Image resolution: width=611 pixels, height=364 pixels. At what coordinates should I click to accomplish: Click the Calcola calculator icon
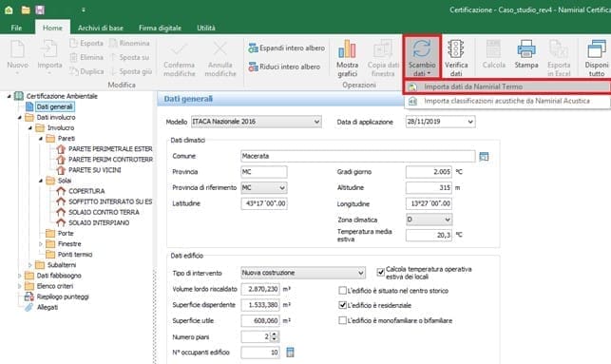click(x=494, y=49)
